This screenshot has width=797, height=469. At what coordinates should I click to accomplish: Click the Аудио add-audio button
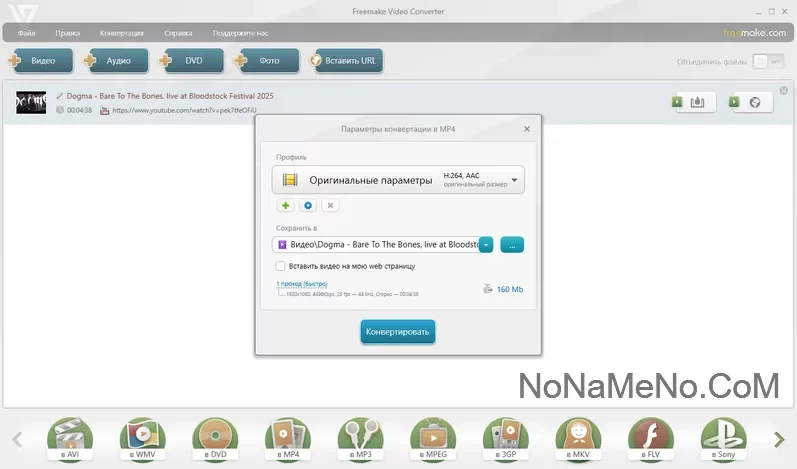pos(117,61)
